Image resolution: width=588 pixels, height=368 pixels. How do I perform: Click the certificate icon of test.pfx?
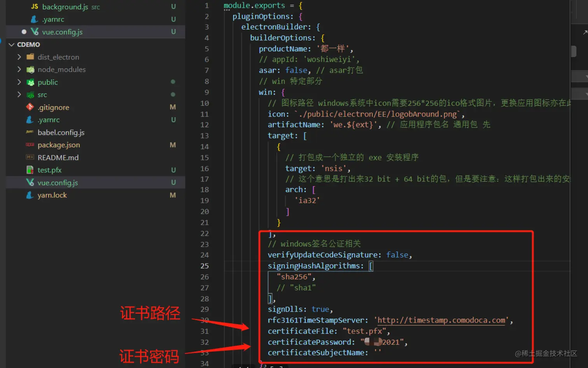pyautogui.click(x=30, y=170)
